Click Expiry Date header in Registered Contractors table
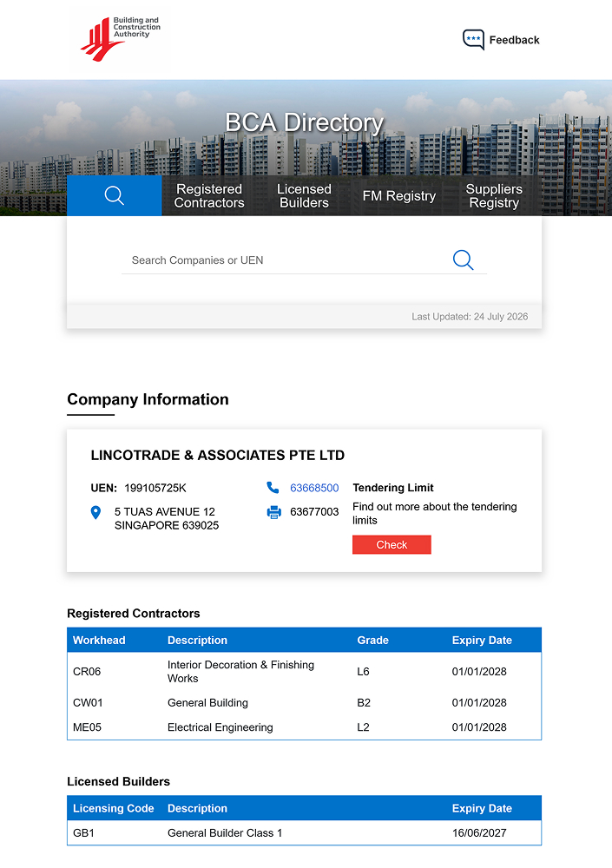This screenshot has height=868, width=612. [x=482, y=640]
